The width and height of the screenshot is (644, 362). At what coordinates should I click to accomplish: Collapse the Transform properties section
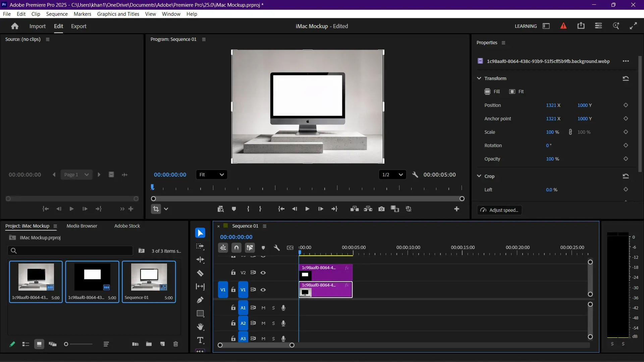point(479,78)
